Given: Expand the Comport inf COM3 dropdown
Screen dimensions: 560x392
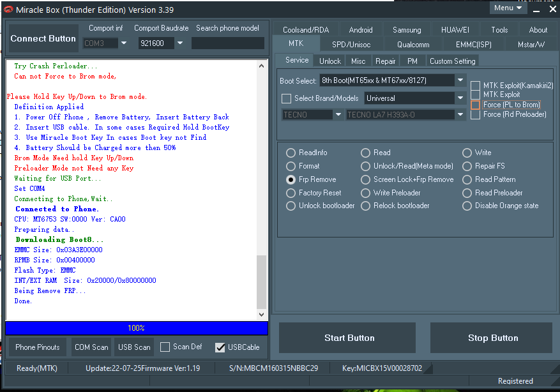Looking at the screenshot, I should pyautogui.click(x=124, y=43).
